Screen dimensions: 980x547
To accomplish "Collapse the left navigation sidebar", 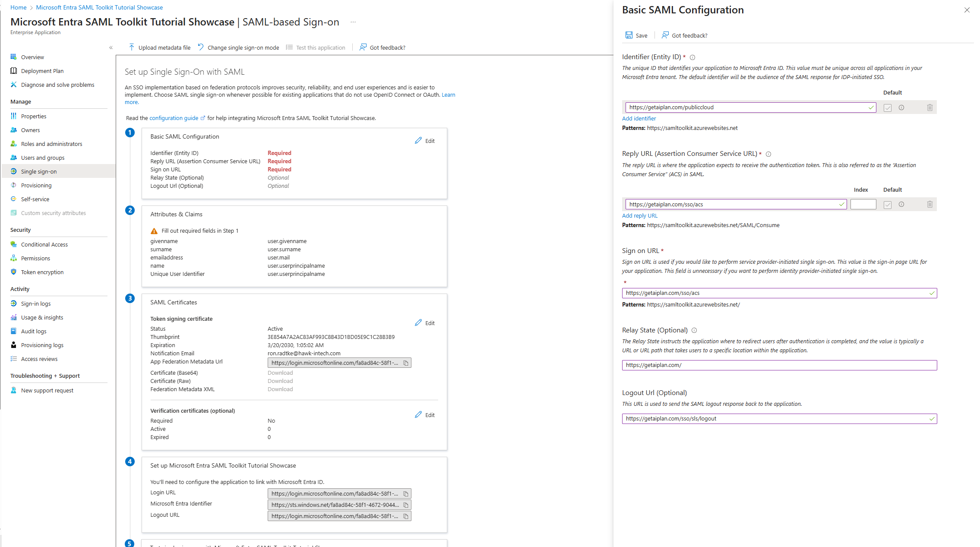I will [x=111, y=47].
